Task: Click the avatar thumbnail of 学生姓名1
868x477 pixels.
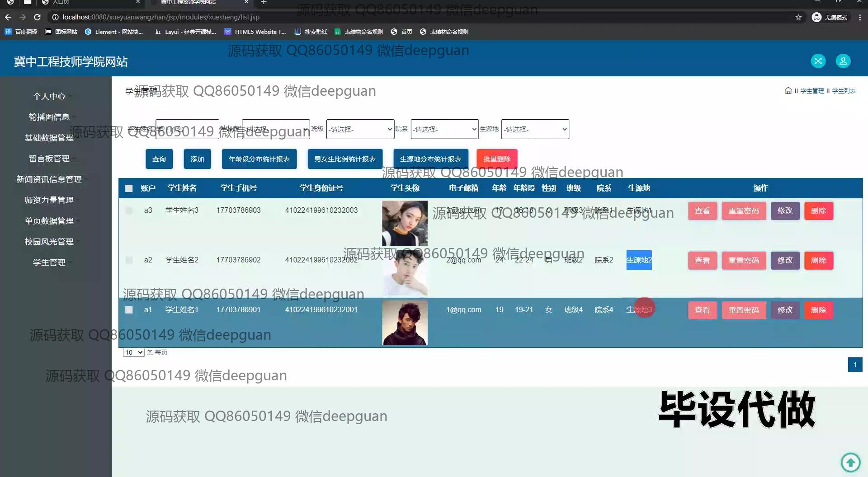Action: (x=405, y=323)
